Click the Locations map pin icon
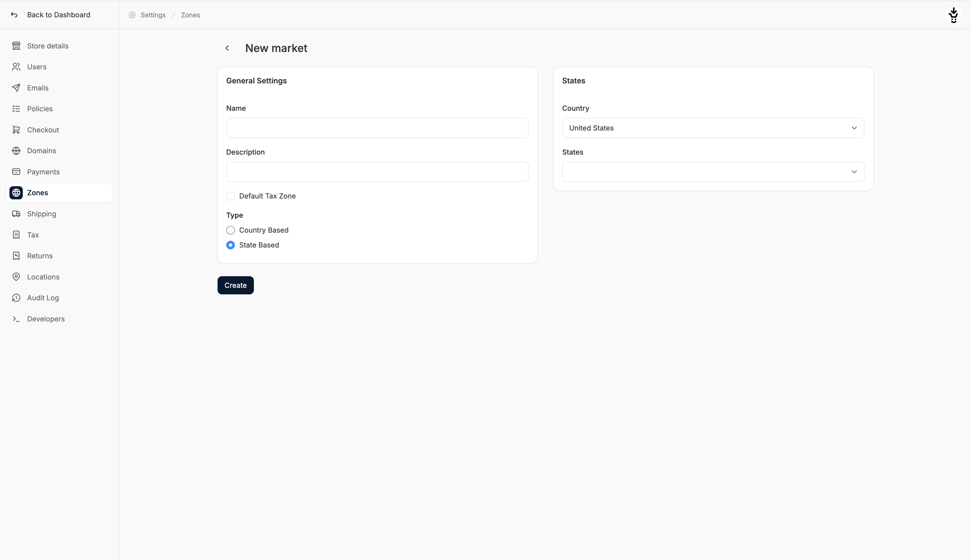 coord(16,277)
